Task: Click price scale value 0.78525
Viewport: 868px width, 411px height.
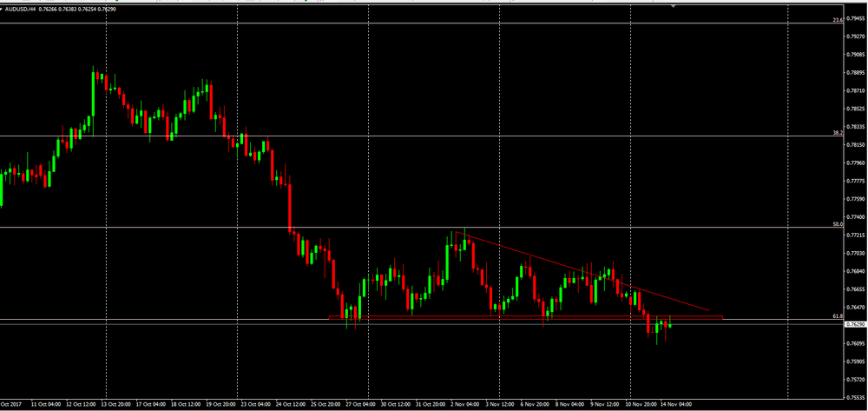Action: [x=856, y=109]
